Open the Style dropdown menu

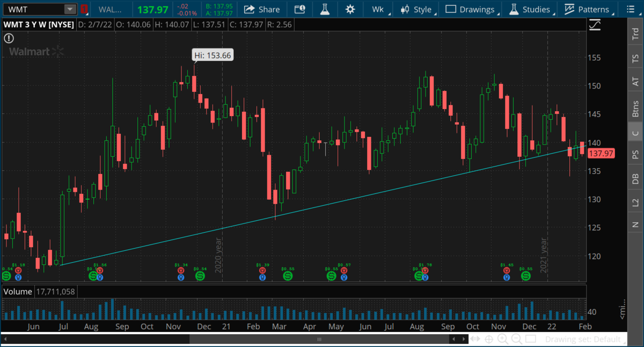click(417, 9)
